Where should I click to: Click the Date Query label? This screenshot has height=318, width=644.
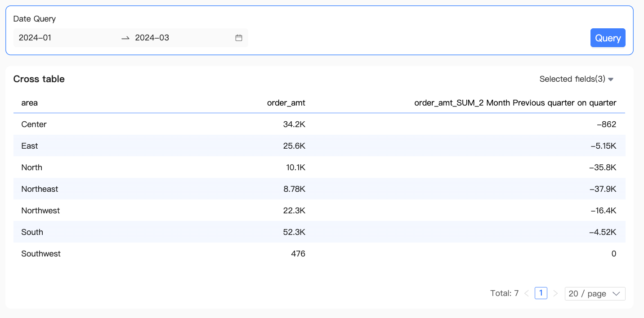[35, 19]
